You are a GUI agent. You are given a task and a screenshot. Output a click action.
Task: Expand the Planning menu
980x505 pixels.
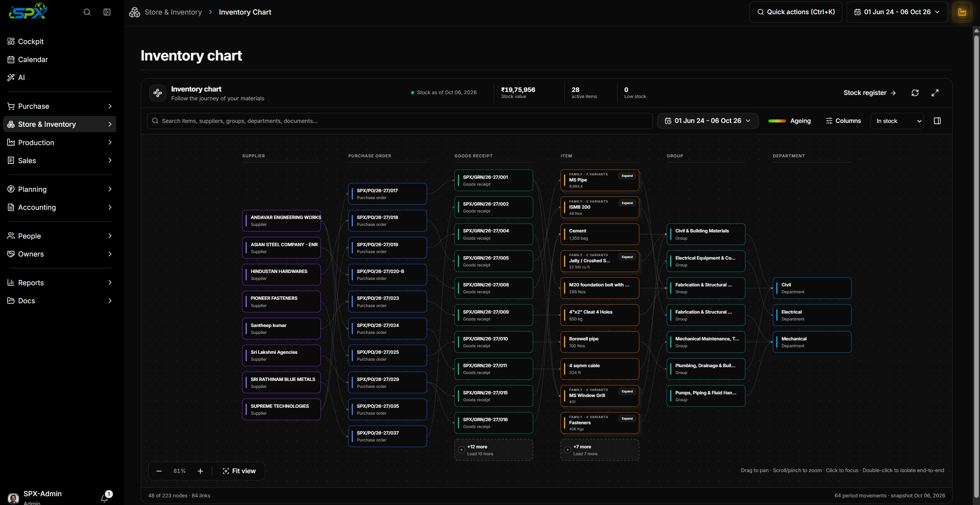[60, 189]
